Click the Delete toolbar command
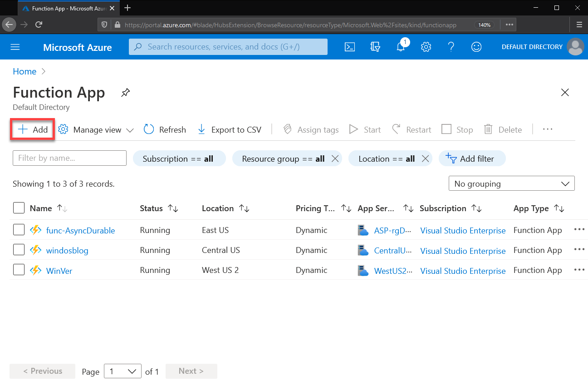Viewport: 588px width, 391px height. [x=503, y=129]
